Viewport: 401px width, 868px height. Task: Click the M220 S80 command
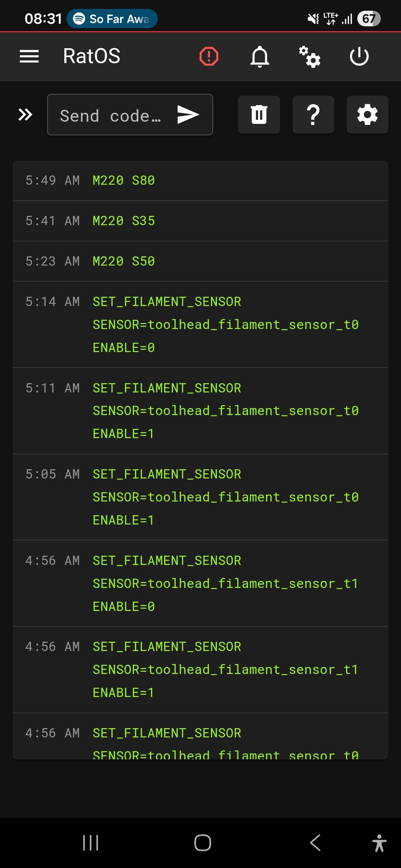pyautogui.click(x=124, y=181)
